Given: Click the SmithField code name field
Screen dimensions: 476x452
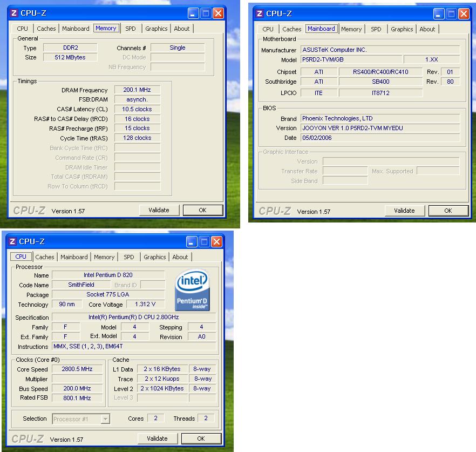Looking at the screenshot, I should click(81, 285).
